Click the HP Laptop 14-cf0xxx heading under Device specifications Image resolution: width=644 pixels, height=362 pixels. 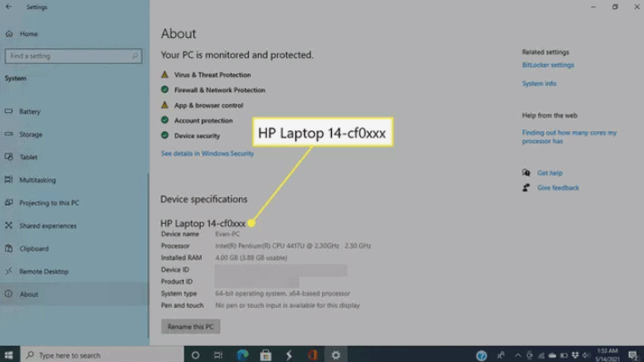click(203, 224)
